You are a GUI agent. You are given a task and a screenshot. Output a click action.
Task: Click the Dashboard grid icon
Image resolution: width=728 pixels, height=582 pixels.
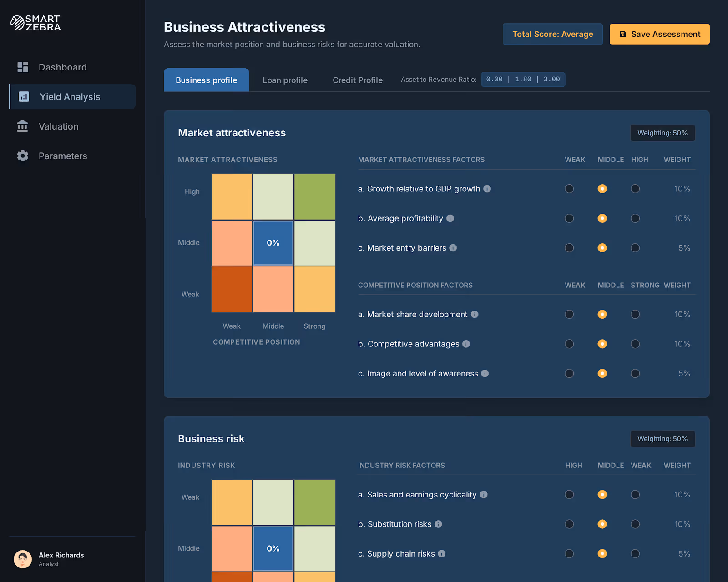click(x=23, y=67)
